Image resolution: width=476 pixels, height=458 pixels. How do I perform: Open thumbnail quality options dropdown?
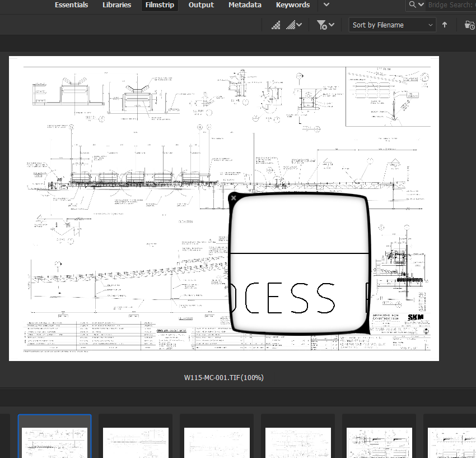pyautogui.click(x=294, y=25)
